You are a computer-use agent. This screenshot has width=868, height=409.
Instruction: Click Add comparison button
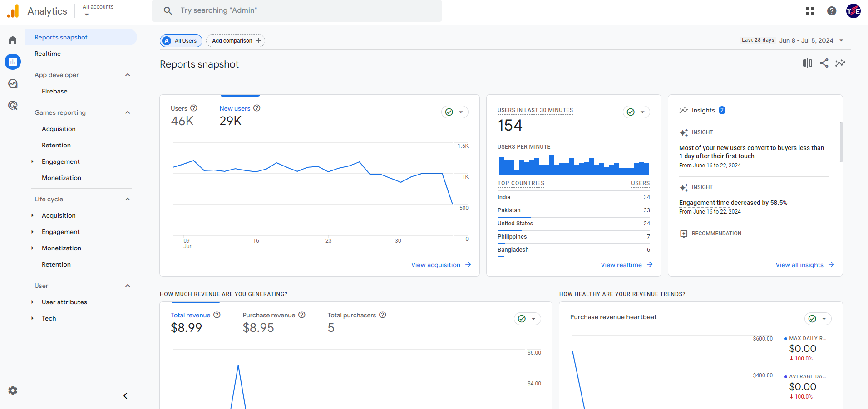[236, 41]
